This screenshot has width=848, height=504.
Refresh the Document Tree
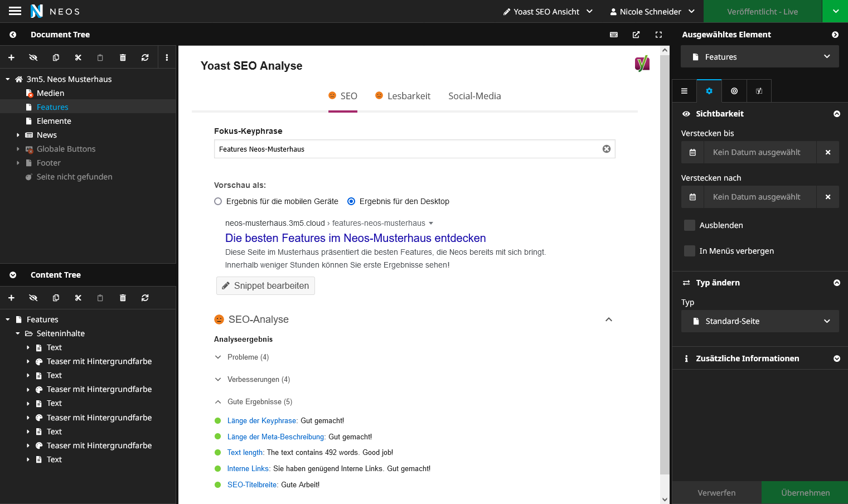pos(145,57)
